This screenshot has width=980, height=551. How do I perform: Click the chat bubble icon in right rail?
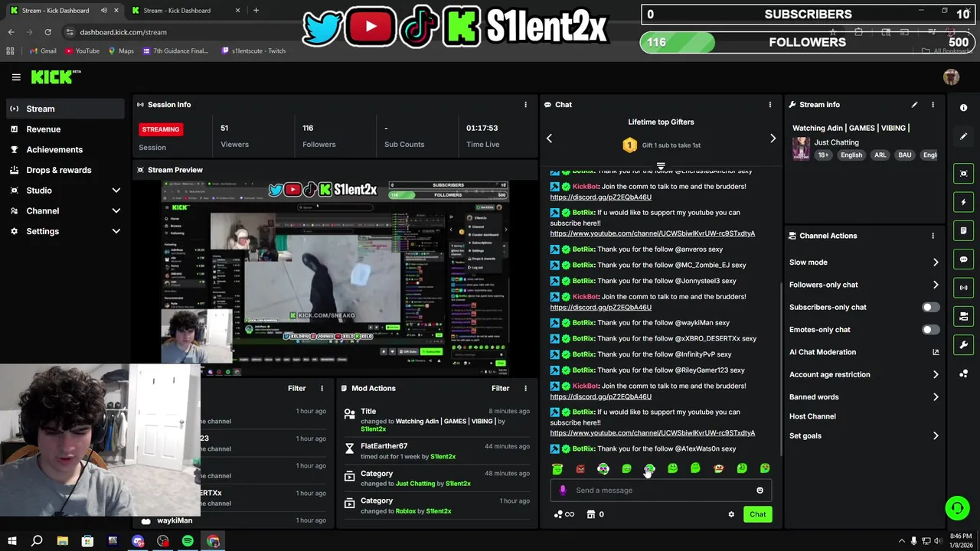click(x=963, y=259)
